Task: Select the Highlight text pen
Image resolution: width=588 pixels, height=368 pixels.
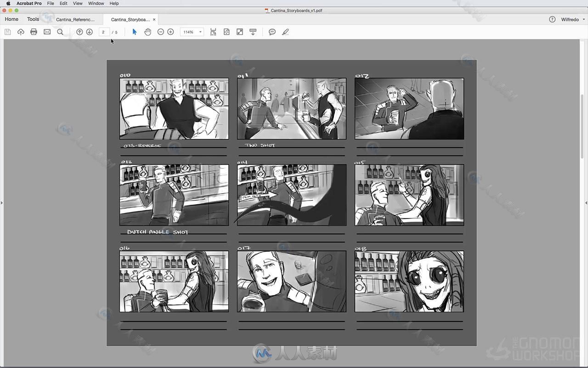Action: [285, 32]
